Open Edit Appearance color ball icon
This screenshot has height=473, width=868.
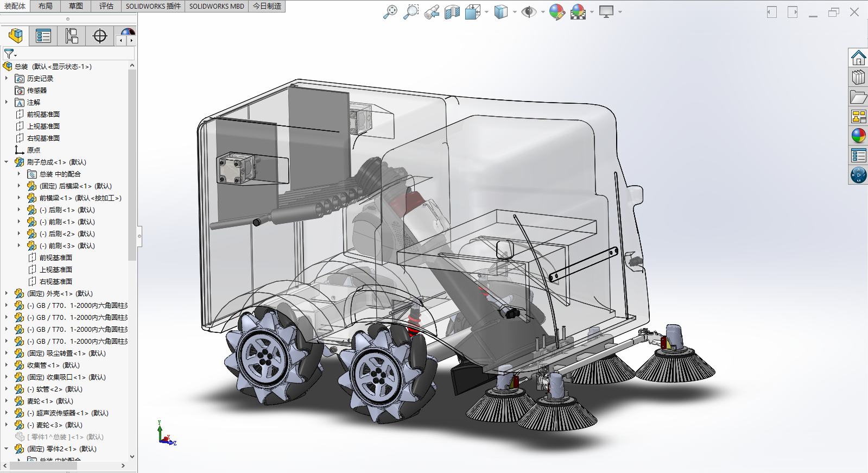(557, 11)
